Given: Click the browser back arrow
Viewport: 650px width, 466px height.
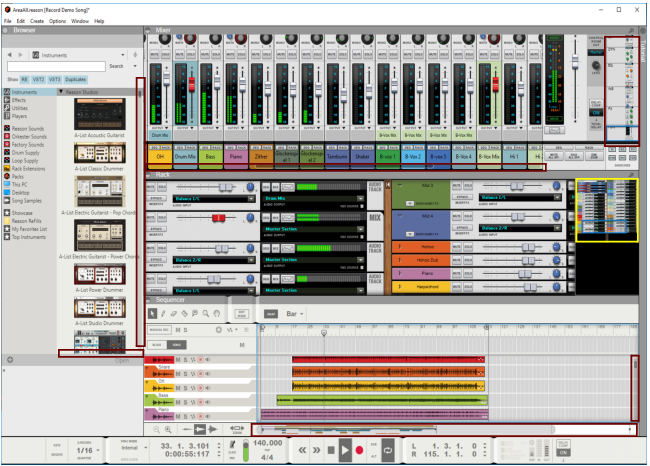Looking at the screenshot, I should click(10, 55).
